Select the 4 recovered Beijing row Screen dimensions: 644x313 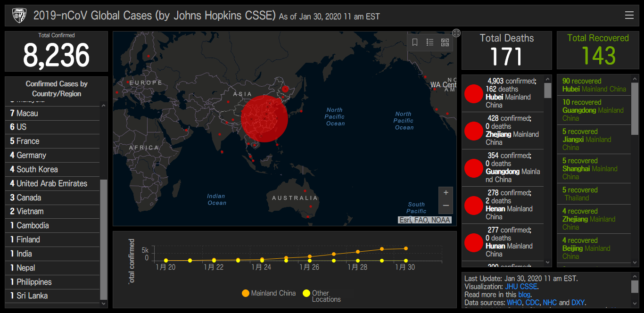coord(594,248)
